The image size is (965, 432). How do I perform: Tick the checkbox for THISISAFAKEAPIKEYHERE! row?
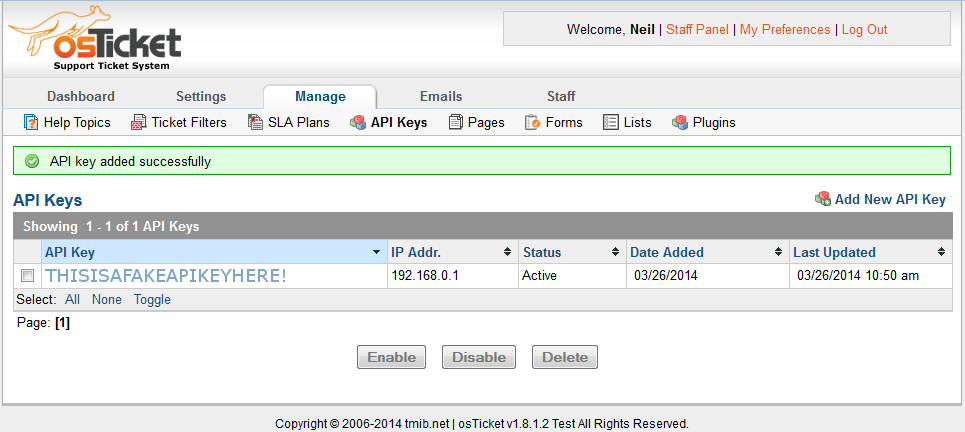28,275
